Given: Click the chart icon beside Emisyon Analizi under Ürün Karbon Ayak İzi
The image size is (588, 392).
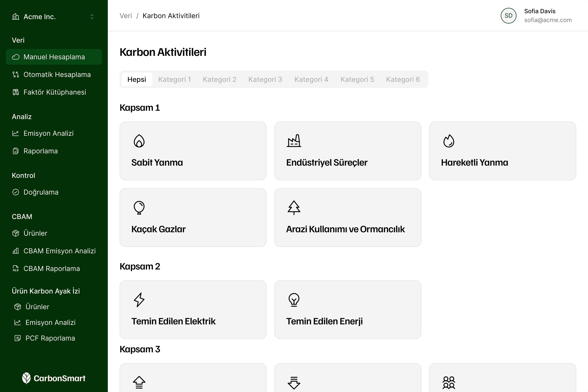Looking at the screenshot, I should point(17,322).
